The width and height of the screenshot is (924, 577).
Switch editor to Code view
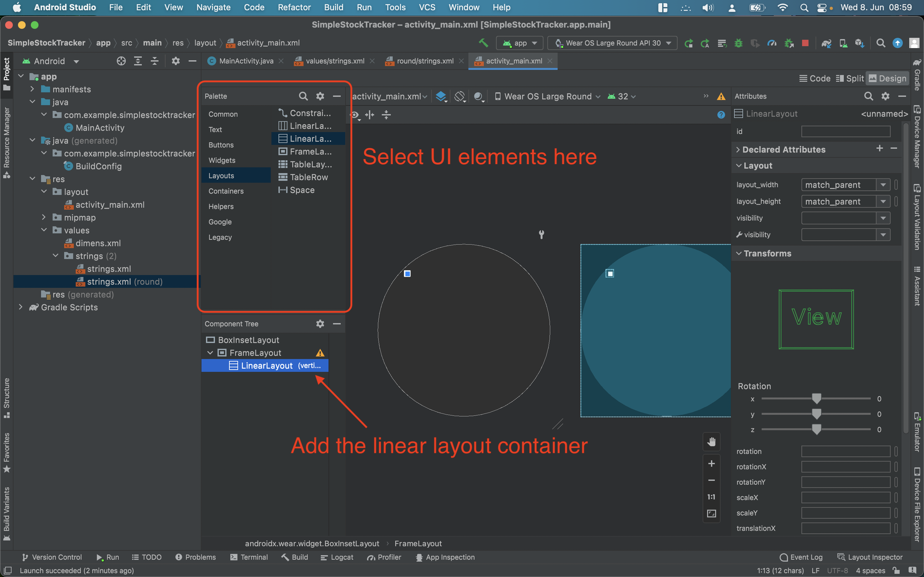click(x=815, y=79)
